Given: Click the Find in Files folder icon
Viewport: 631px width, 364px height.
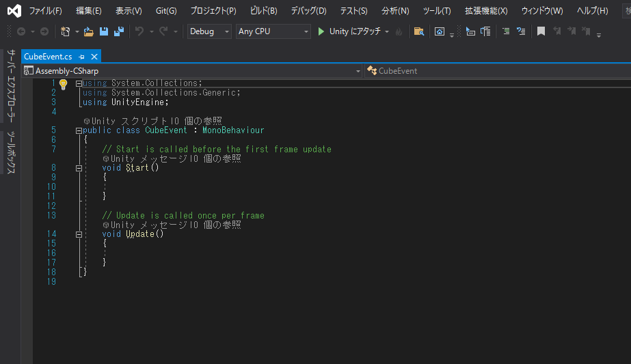Looking at the screenshot, I should tap(419, 31).
